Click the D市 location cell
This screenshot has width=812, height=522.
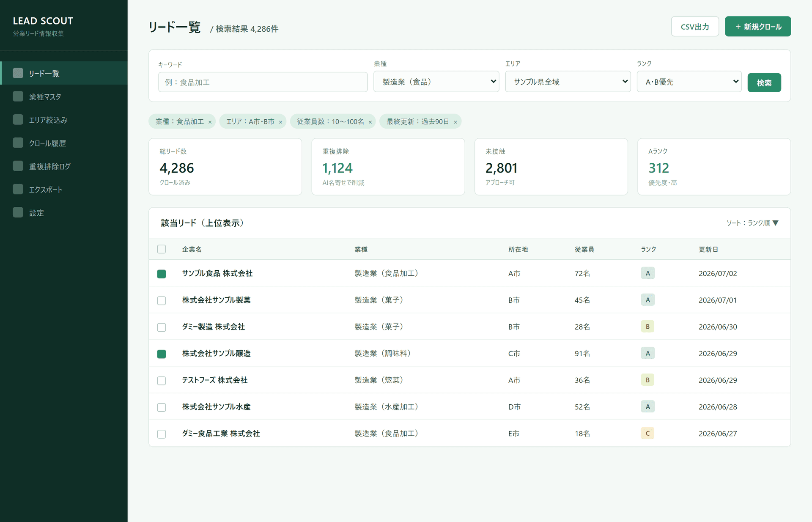(x=514, y=407)
